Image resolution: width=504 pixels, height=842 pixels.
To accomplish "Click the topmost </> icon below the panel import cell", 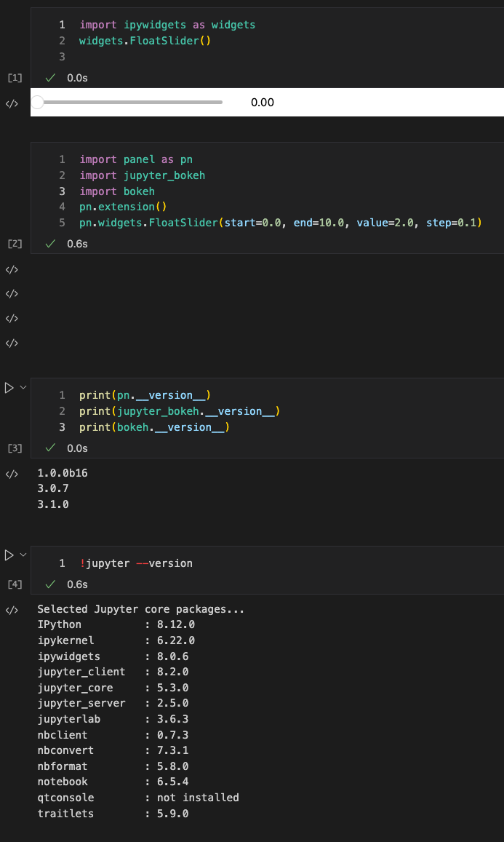I will click(x=13, y=269).
